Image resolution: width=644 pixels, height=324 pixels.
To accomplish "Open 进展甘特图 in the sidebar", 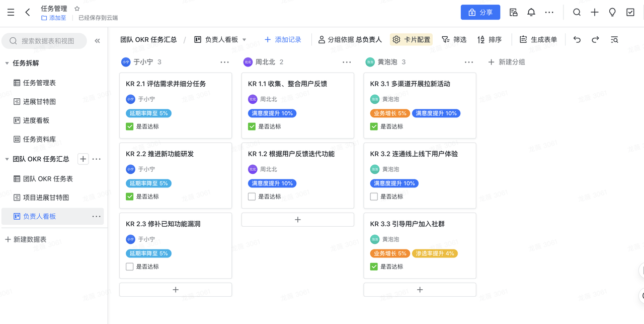I will pyautogui.click(x=39, y=102).
